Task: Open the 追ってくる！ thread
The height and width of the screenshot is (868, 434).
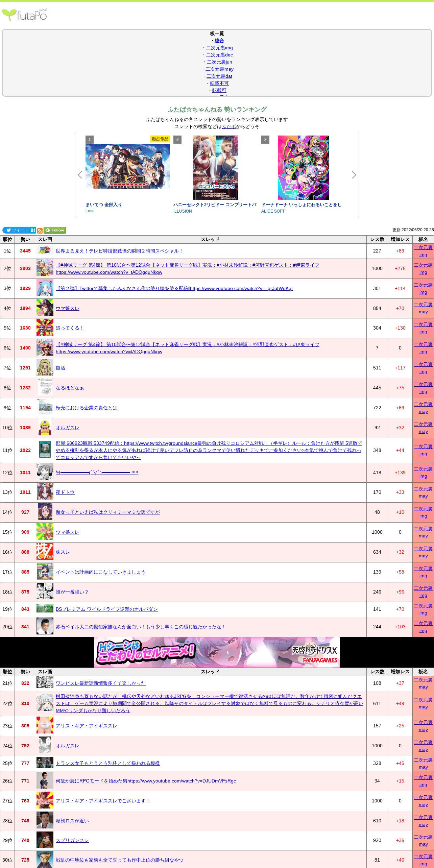Action: 70,328
